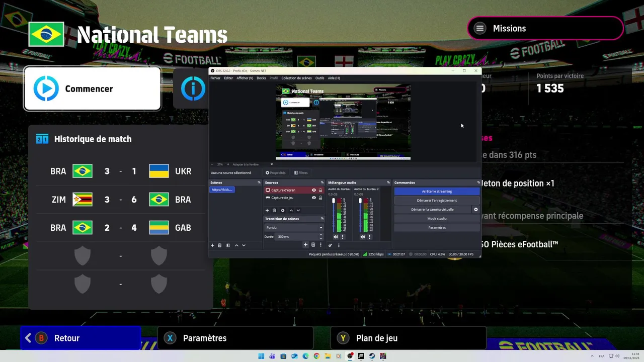The image size is (644, 362).
Task: Click the Commencer game button
Action: (x=92, y=89)
